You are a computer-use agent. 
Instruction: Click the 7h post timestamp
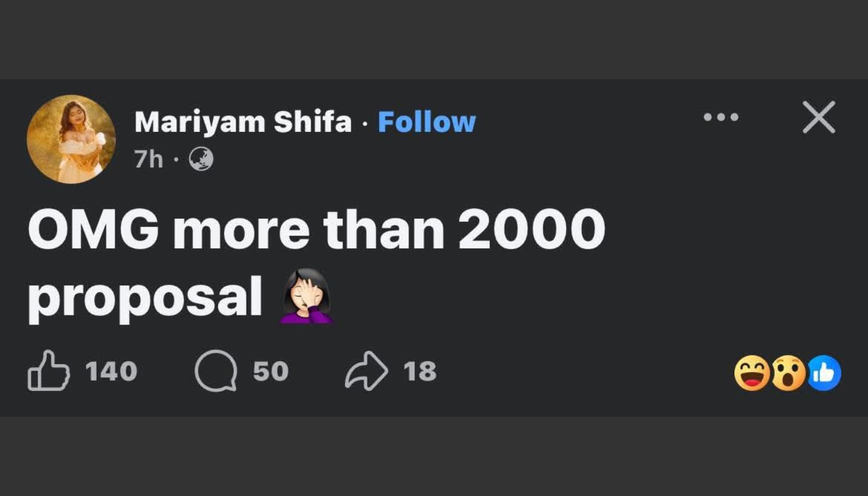click(x=149, y=159)
